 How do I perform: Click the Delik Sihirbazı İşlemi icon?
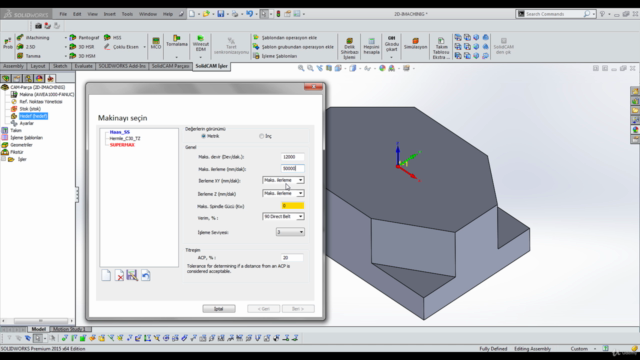(349, 40)
